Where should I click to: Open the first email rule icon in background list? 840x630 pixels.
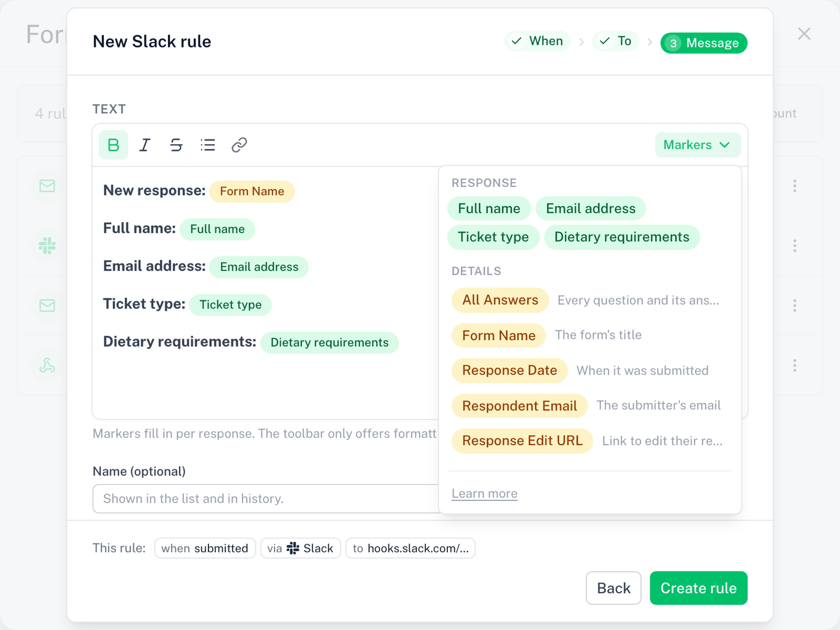click(x=47, y=186)
